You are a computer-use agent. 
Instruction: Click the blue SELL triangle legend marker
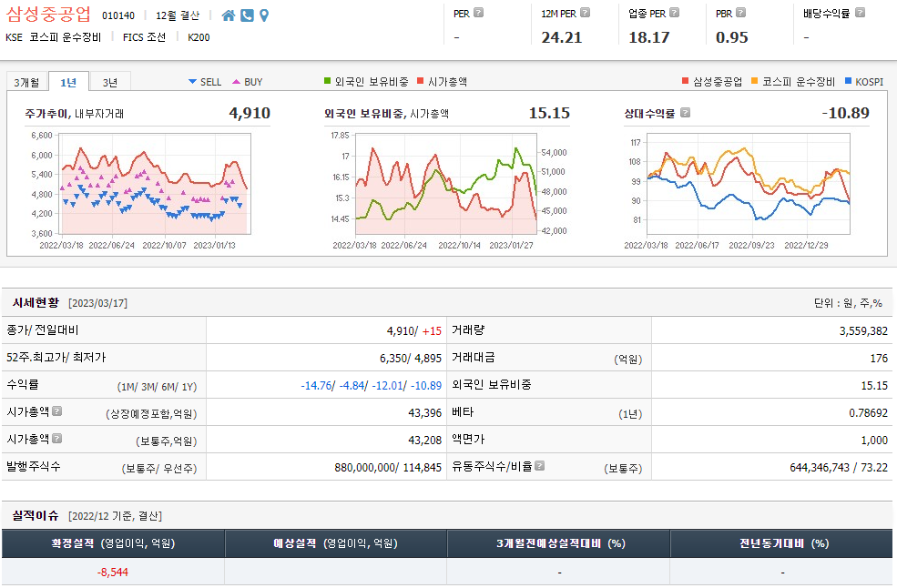pyautogui.click(x=193, y=82)
